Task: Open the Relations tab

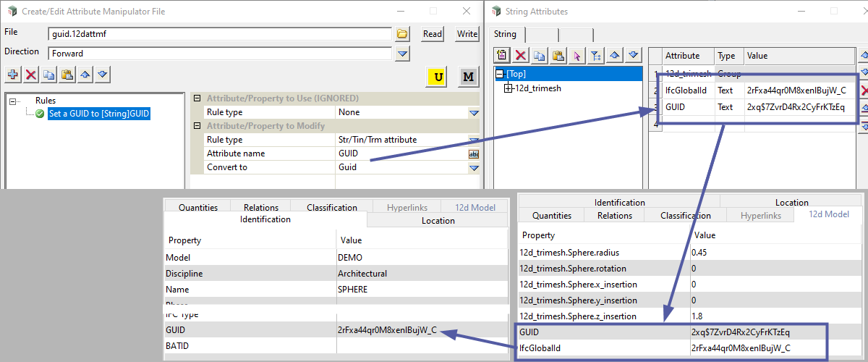Action: tap(261, 208)
